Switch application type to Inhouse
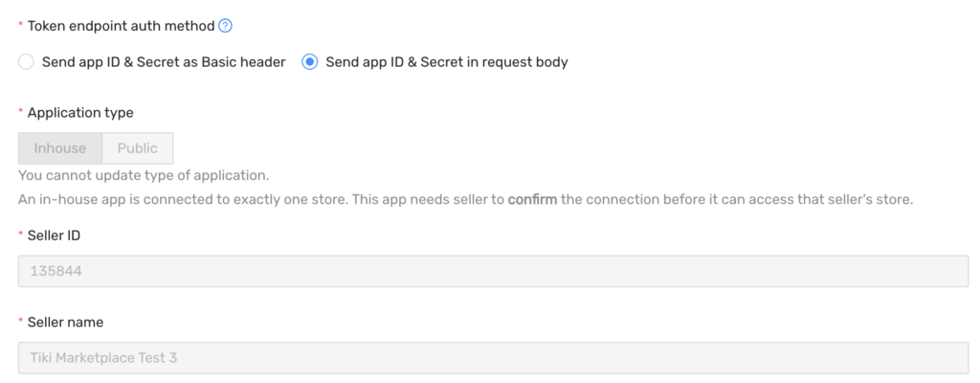 [x=60, y=148]
